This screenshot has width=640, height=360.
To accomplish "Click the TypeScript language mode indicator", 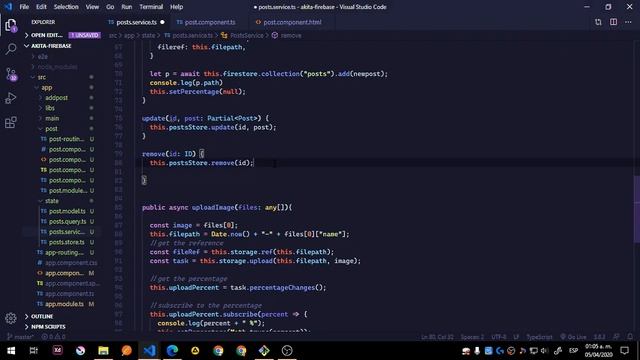I will click(539, 337).
